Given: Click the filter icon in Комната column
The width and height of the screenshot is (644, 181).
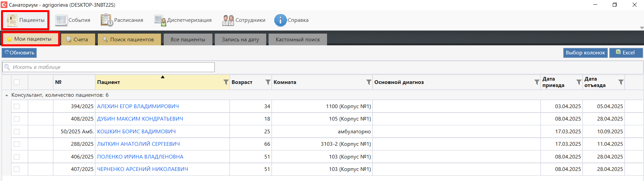Looking at the screenshot, I should pos(369,82).
